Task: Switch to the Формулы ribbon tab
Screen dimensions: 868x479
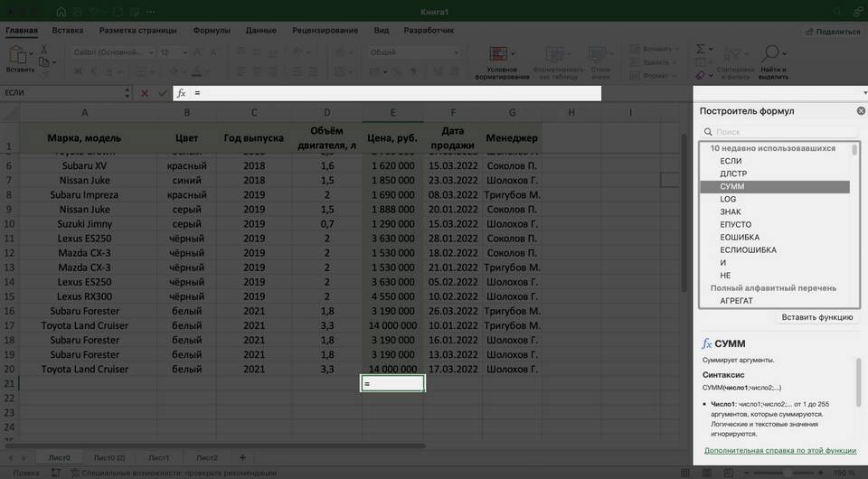Action: click(211, 30)
